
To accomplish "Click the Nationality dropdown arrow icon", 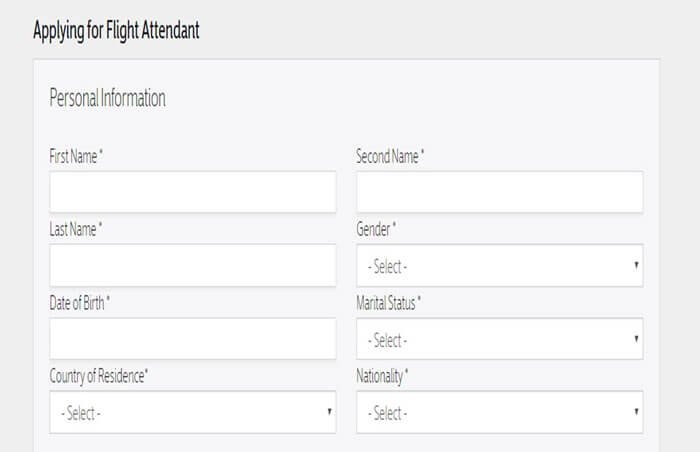I will tap(636, 412).
